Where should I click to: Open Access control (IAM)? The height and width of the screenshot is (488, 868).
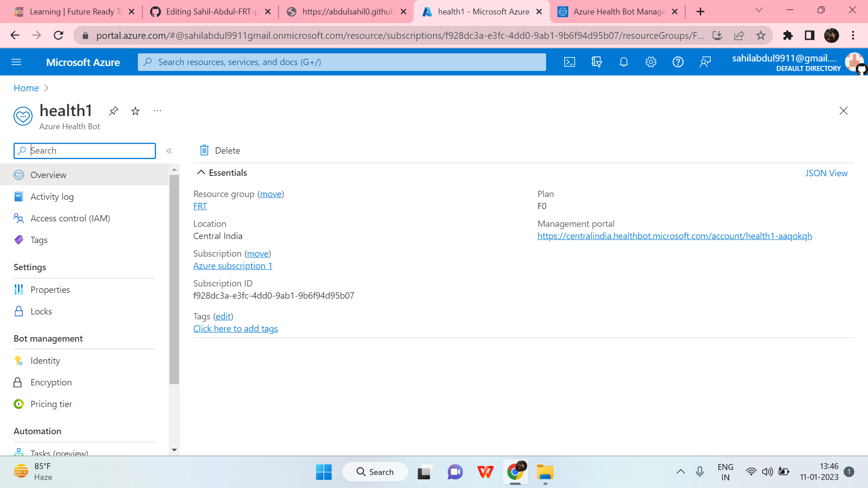click(x=70, y=218)
